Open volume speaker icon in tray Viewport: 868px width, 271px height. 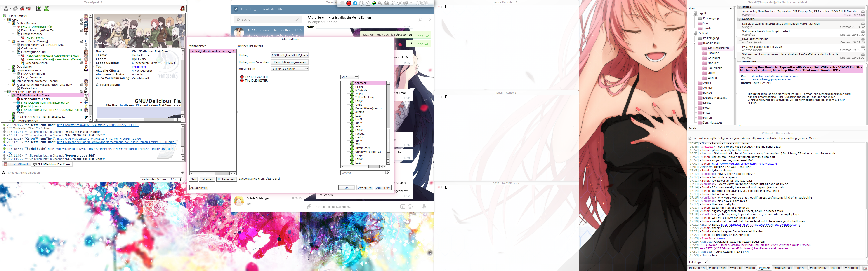[x=400, y=3]
